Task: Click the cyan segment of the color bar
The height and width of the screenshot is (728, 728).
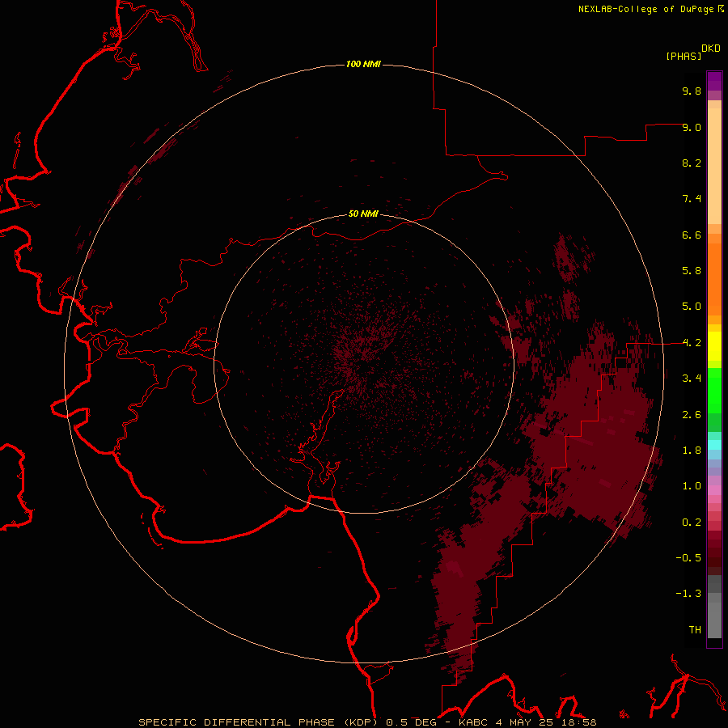Action: pyautogui.click(x=714, y=445)
